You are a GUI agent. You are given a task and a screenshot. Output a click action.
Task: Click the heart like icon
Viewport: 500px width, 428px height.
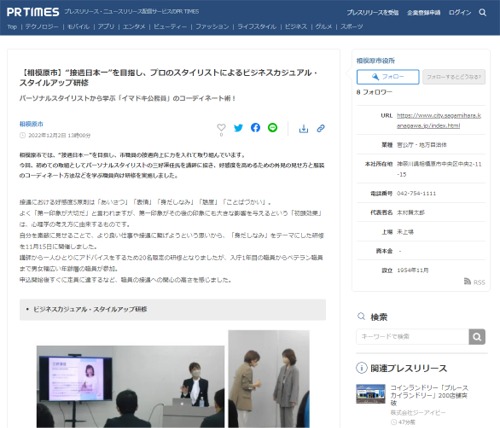pos(221,127)
